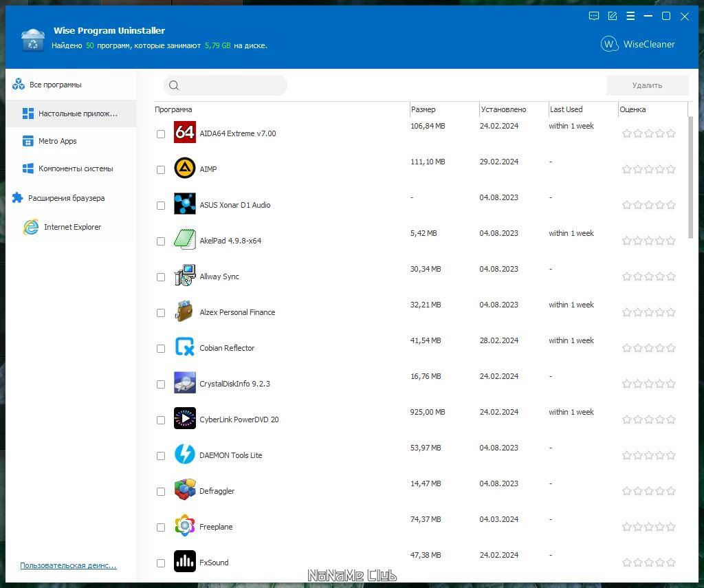
Task: Sort the list by the Размер column header
Action: [x=423, y=109]
